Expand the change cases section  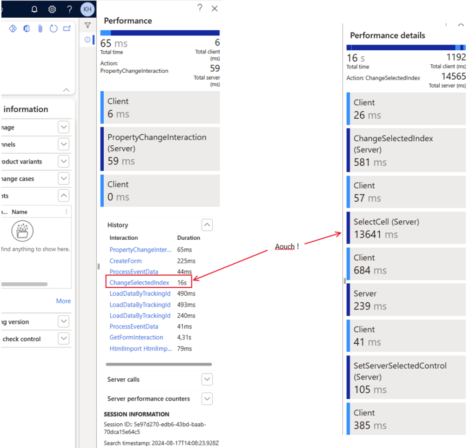pos(64,178)
